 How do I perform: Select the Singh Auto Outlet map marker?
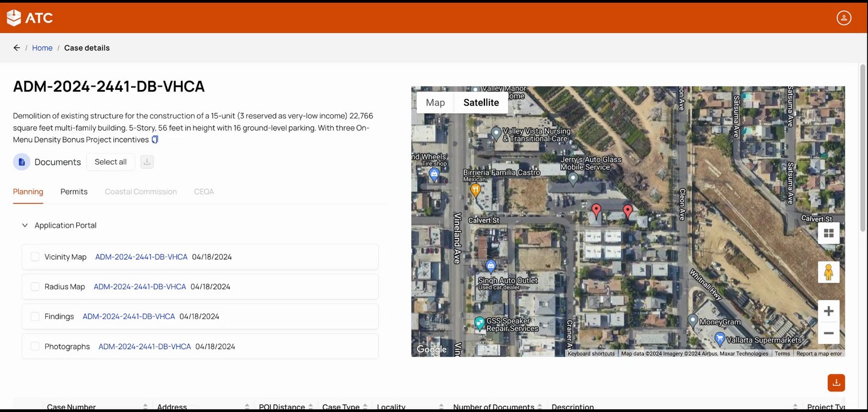[x=491, y=266]
